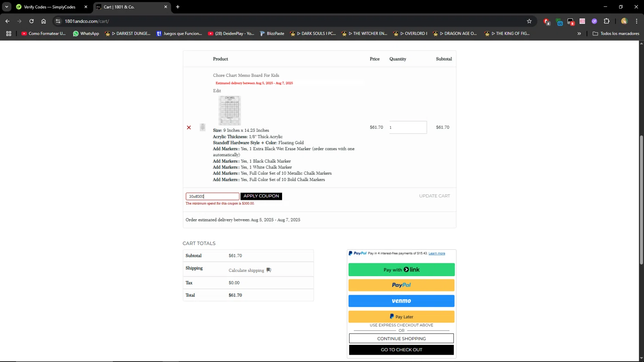
Task: Open Juegos que Funcion... bookmark
Action: (179, 33)
